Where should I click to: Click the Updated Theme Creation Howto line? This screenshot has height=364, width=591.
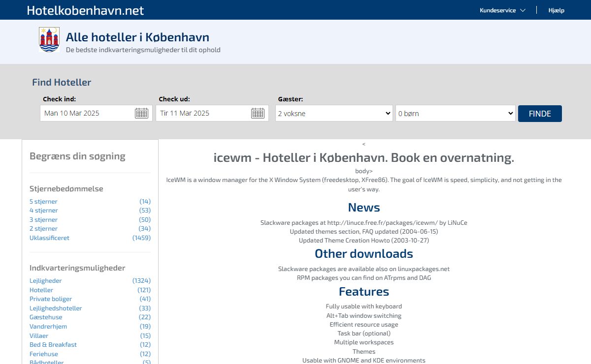364,241
